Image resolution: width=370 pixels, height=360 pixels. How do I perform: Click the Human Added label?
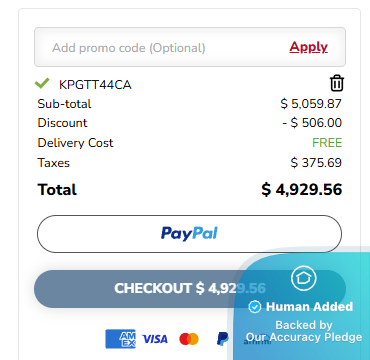click(x=309, y=307)
